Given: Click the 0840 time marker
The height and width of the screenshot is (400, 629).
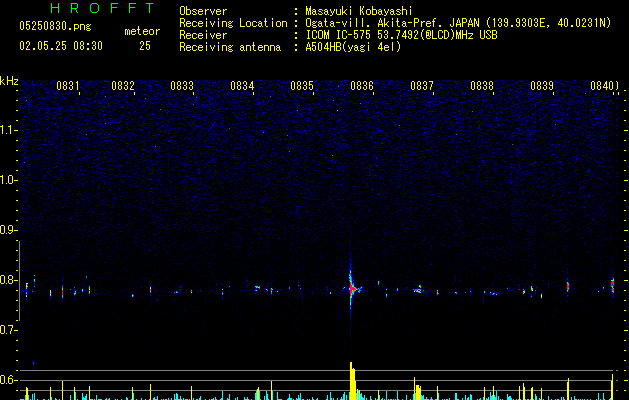Looking at the screenshot, I should click(602, 86).
